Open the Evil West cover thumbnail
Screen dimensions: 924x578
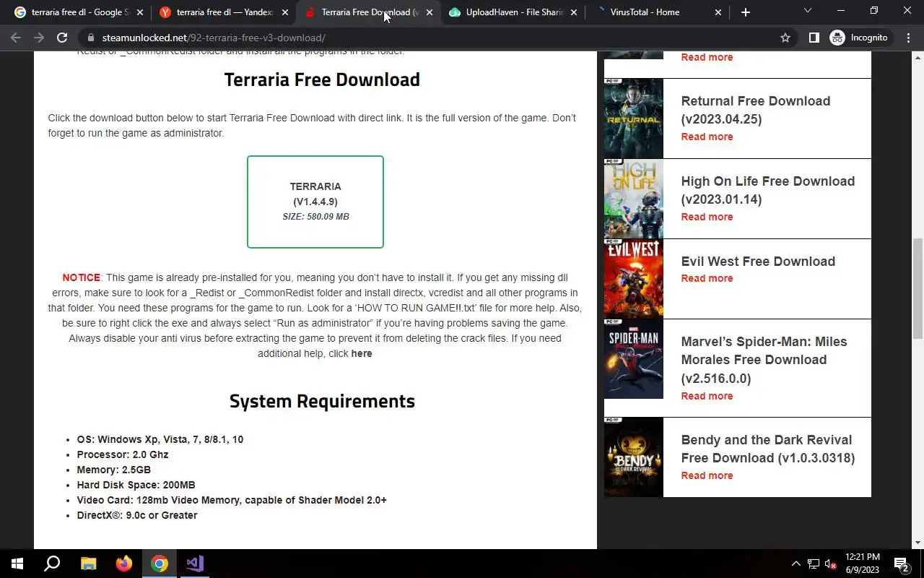point(633,279)
